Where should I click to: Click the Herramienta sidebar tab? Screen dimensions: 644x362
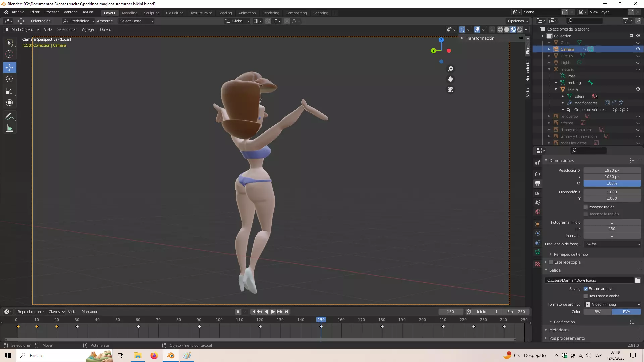point(528,71)
